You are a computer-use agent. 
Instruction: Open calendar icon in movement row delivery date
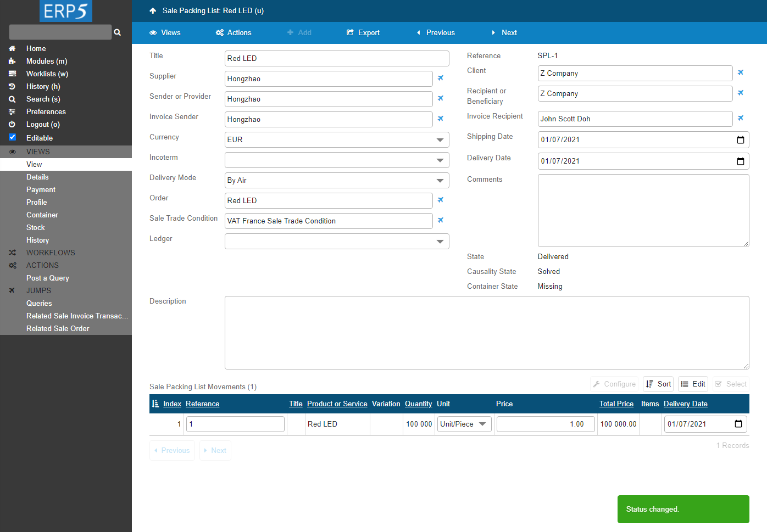pyautogui.click(x=738, y=424)
